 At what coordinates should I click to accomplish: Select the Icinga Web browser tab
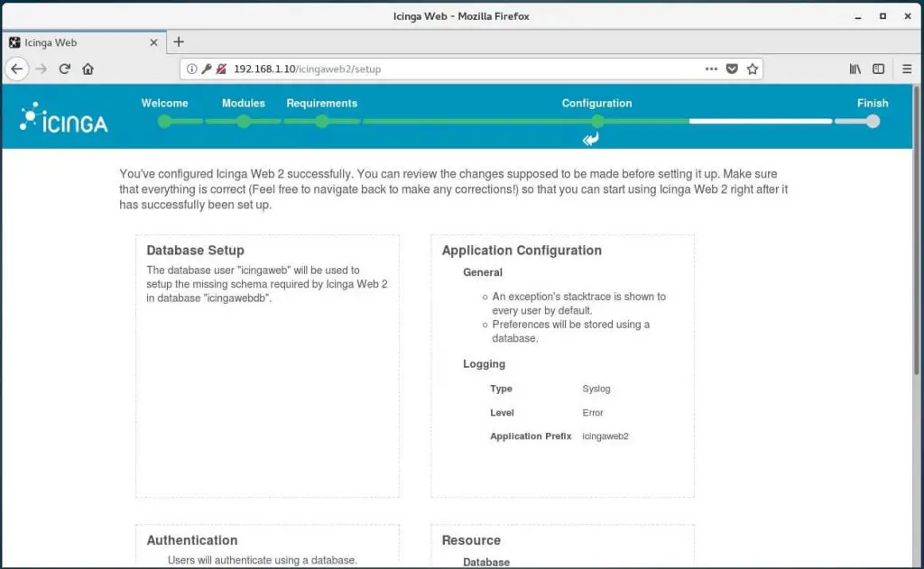84,42
